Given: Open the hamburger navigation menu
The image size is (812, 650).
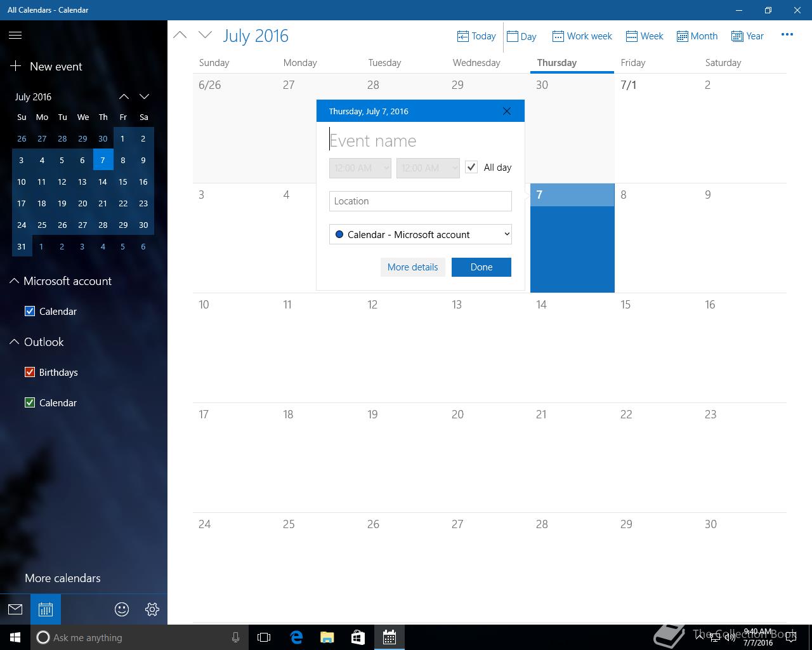Looking at the screenshot, I should [15, 36].
